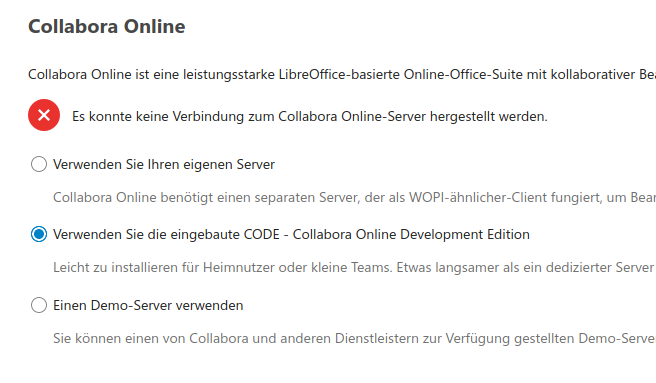Select the built-in CODE radio button
This screenshot has height=383, width=656.
pyautogui.click(x=39, y=234)
